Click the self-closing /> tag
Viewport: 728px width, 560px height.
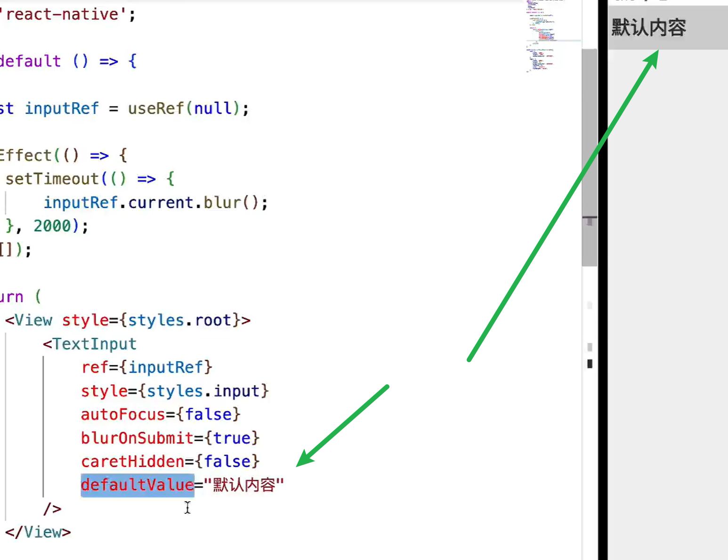52,509
